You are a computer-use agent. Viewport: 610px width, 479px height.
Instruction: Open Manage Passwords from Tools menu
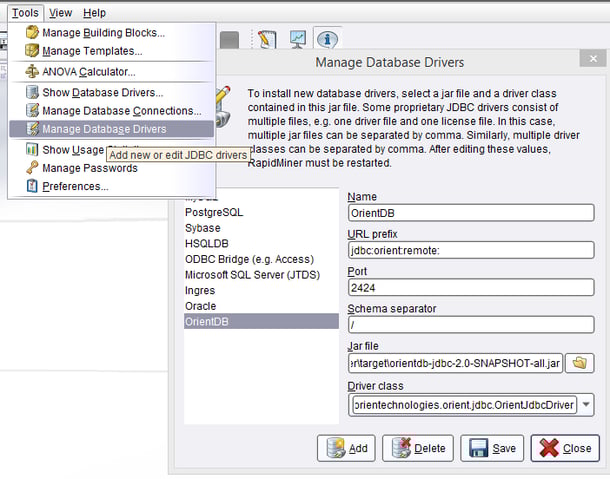[x=89, y=168]
